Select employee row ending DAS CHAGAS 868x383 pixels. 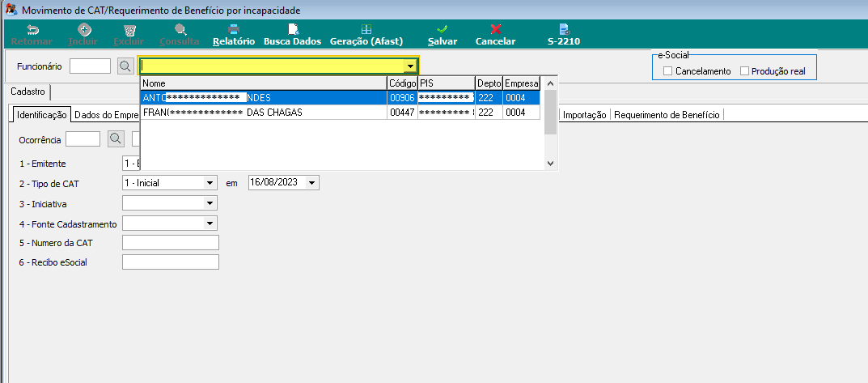pyautogui.click(x=341, y=113)
